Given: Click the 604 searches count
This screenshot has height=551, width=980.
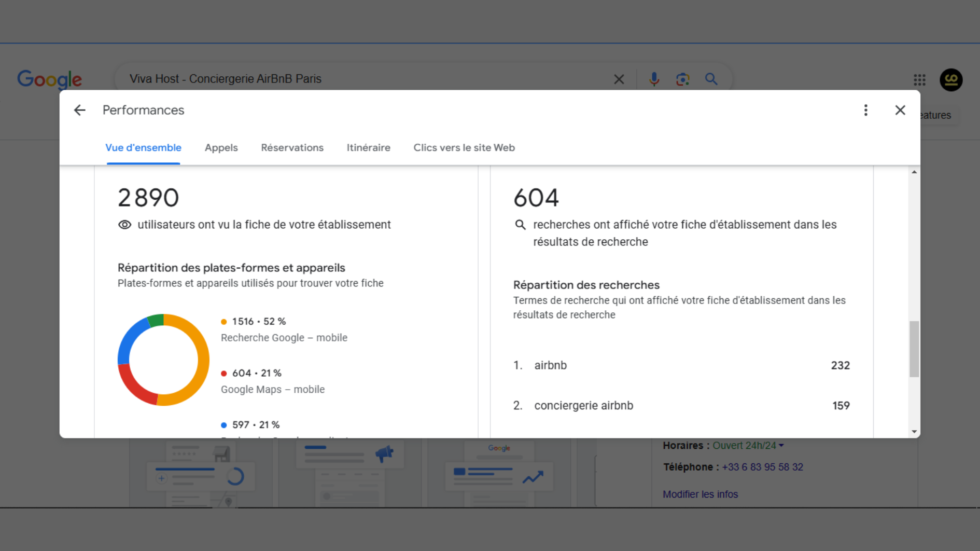Looking at the screenshot, I should coord(536,198).
